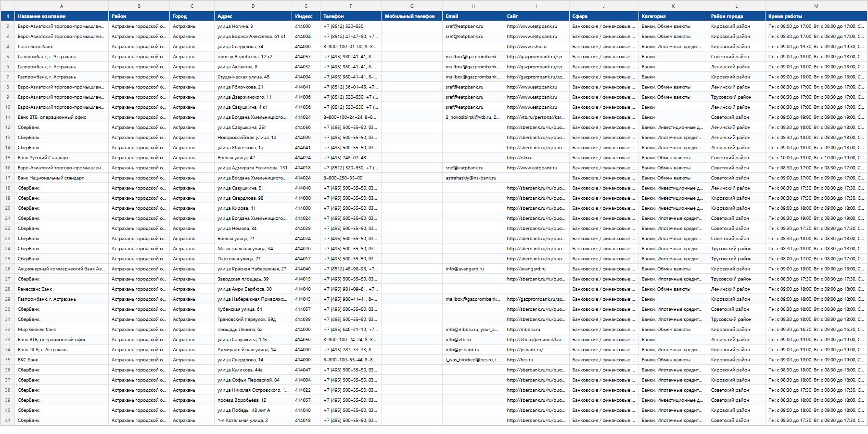
Task: Click address 'улица Анри Барбюса, 30'
Action: [253, 289]
